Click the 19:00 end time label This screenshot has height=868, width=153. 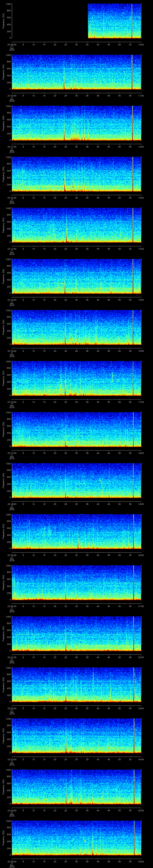[141, 504]
